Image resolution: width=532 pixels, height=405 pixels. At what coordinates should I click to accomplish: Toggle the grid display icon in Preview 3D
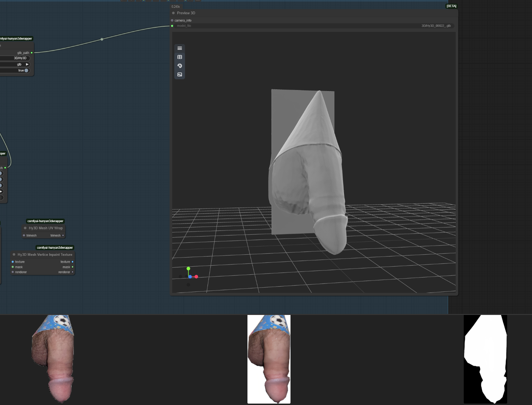click(x=180, y=57)
